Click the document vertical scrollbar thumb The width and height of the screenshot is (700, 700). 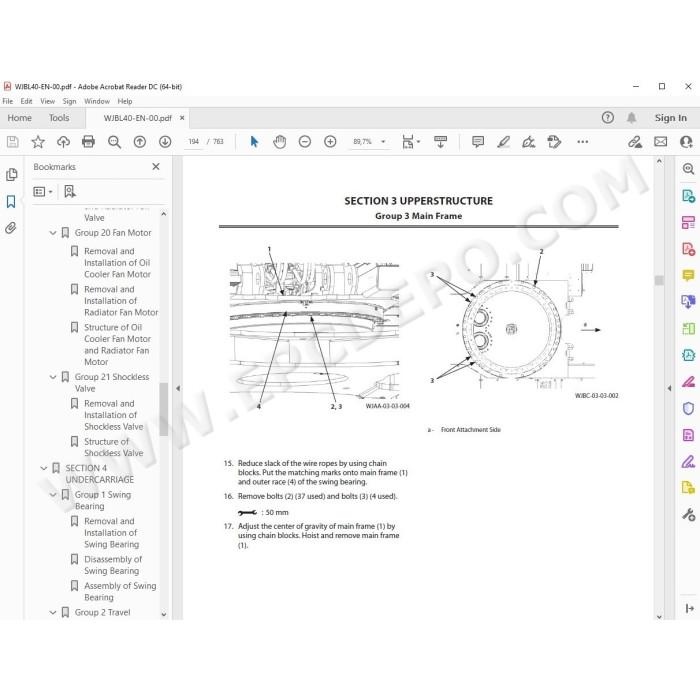(659, 280)
